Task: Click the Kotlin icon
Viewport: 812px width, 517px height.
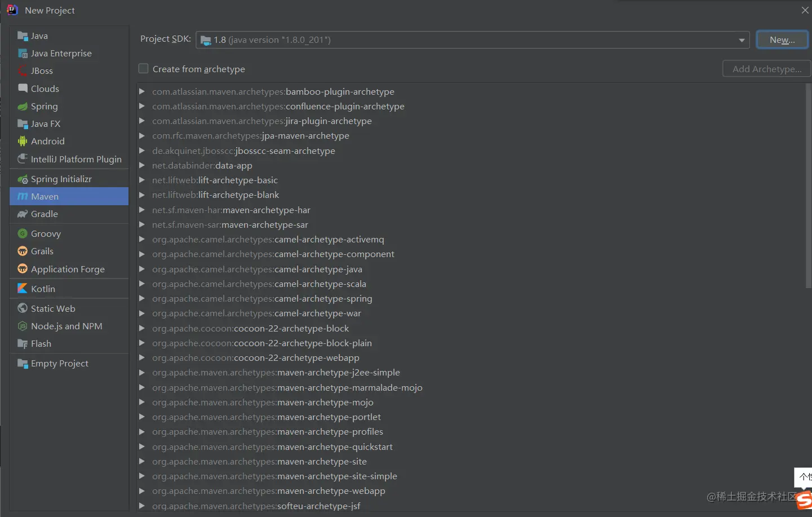Action: (x=23, y=289)
